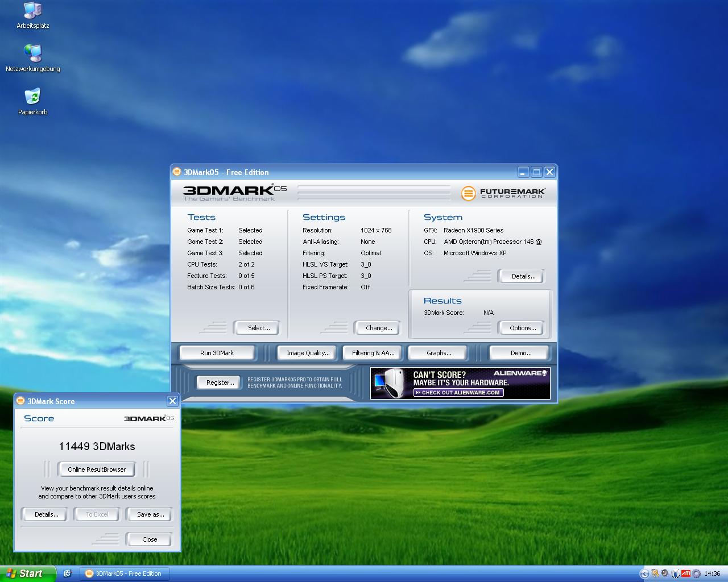The width and height of the screenshot is (728, 582).
Task: Click the Tests section heading
Action: coord(201,217)
